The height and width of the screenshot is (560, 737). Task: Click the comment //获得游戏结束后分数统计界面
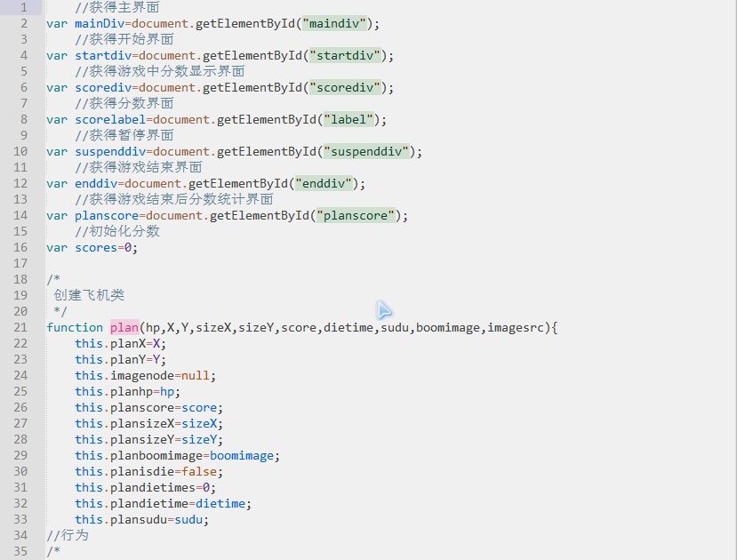(174, 199)
